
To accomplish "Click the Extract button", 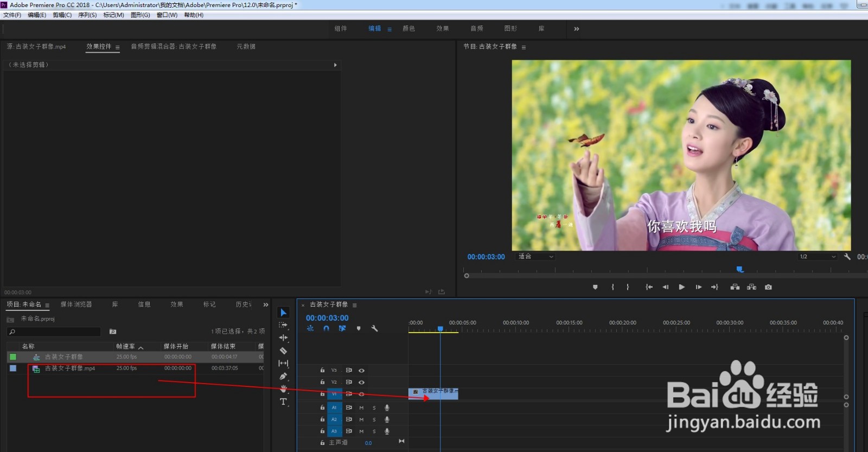I will (x=751, y=287).
